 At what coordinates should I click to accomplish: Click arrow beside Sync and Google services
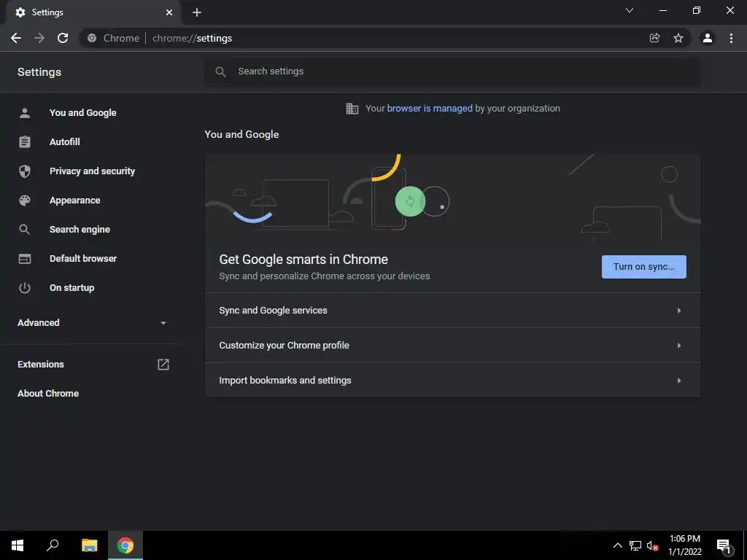pyautogui.click(x=679, y=311)
